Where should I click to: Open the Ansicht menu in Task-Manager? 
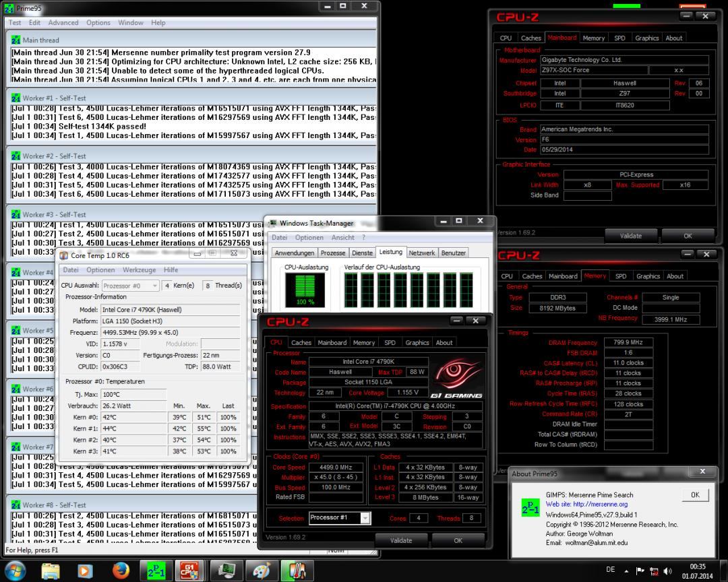coord(342,238)
